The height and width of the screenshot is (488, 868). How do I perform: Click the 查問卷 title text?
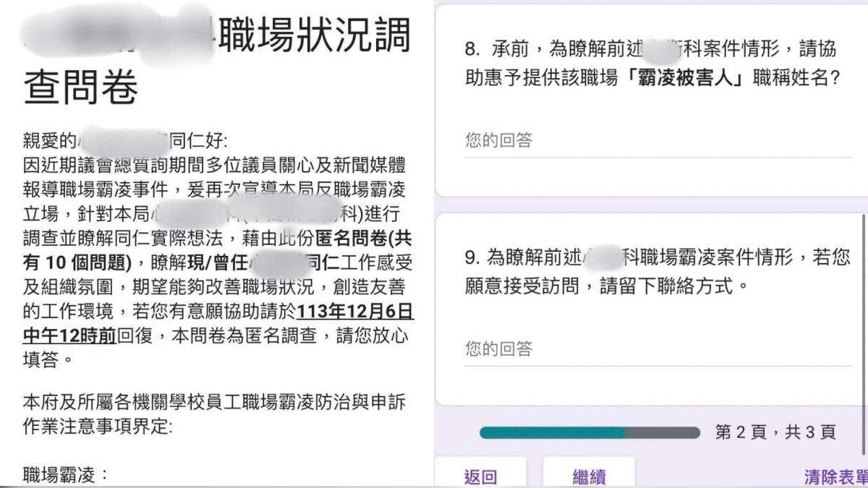click(81, 88)
